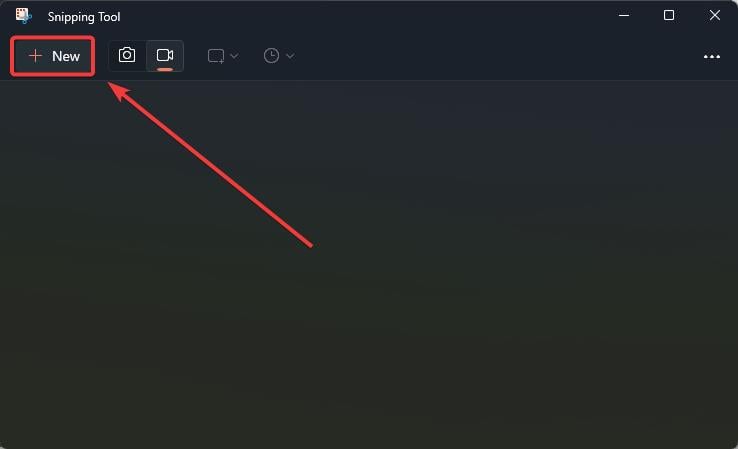The height and width of the screenshot is (449, 738).
Task: Click the plus icon on New button
Action: 35,56
